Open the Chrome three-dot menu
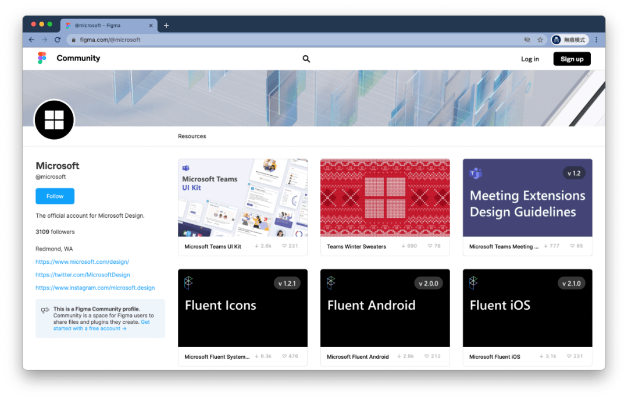 coord(597,39)
